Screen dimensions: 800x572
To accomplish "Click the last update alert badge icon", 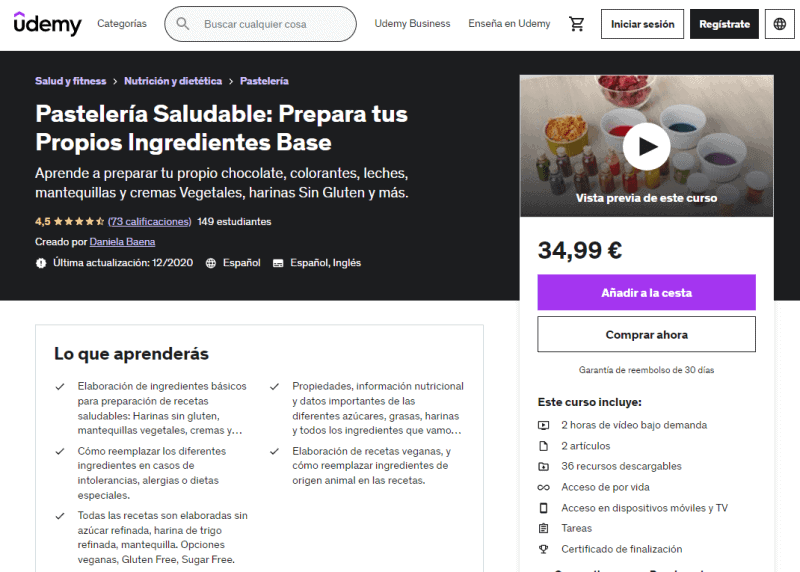I will coord(41,263).
